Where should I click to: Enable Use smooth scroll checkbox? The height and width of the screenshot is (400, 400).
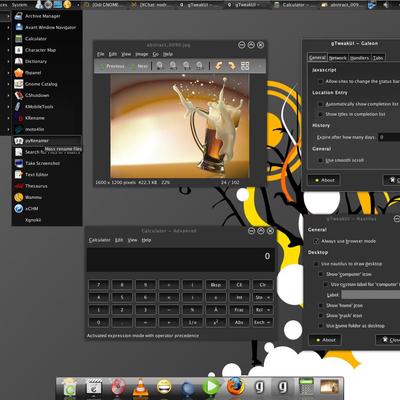(x=321, y=160)
